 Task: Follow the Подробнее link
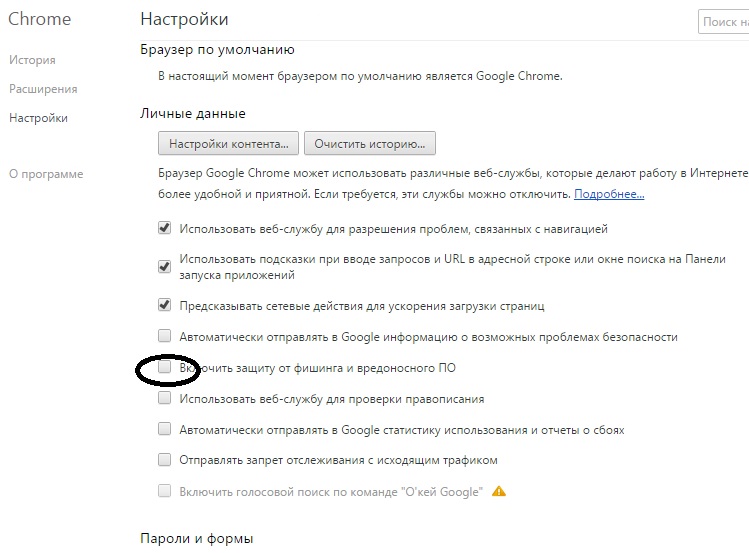(x=609, y=194)
